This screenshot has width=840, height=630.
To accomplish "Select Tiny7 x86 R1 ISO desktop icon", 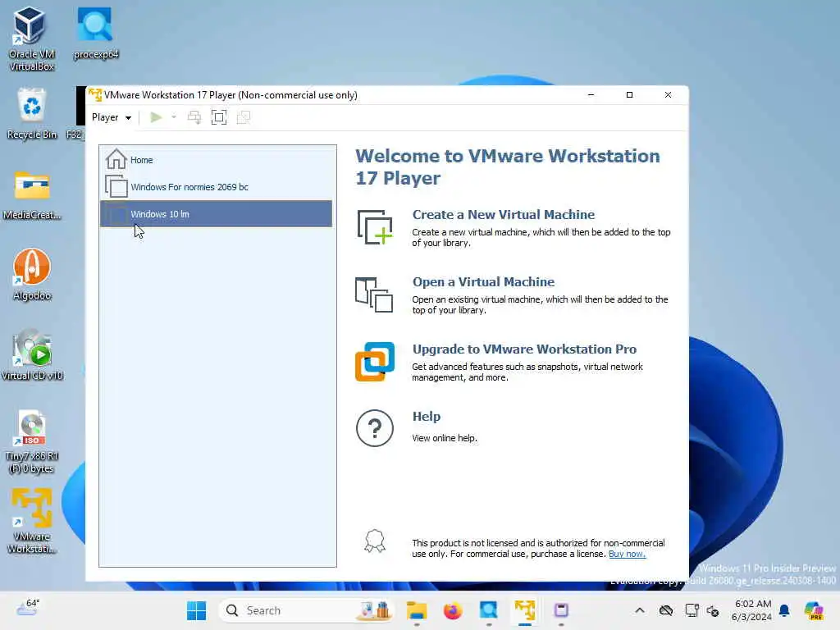I will [x=32, y=441].
